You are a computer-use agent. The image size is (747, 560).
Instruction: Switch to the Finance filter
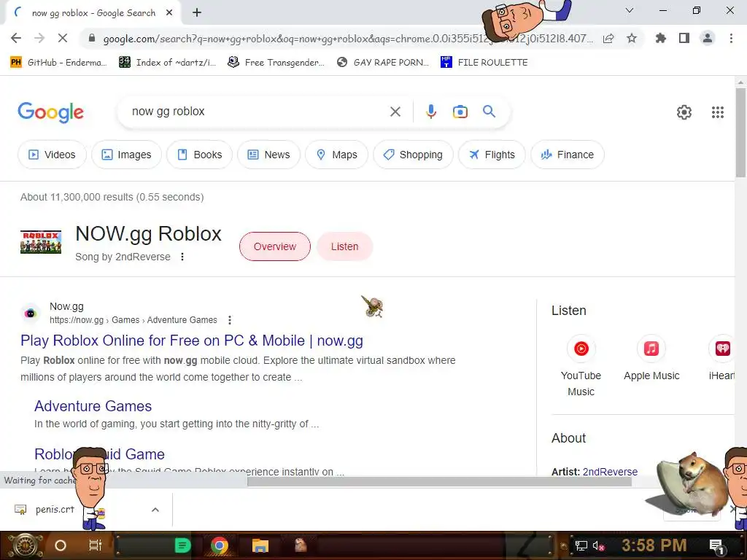coord(568,155)
